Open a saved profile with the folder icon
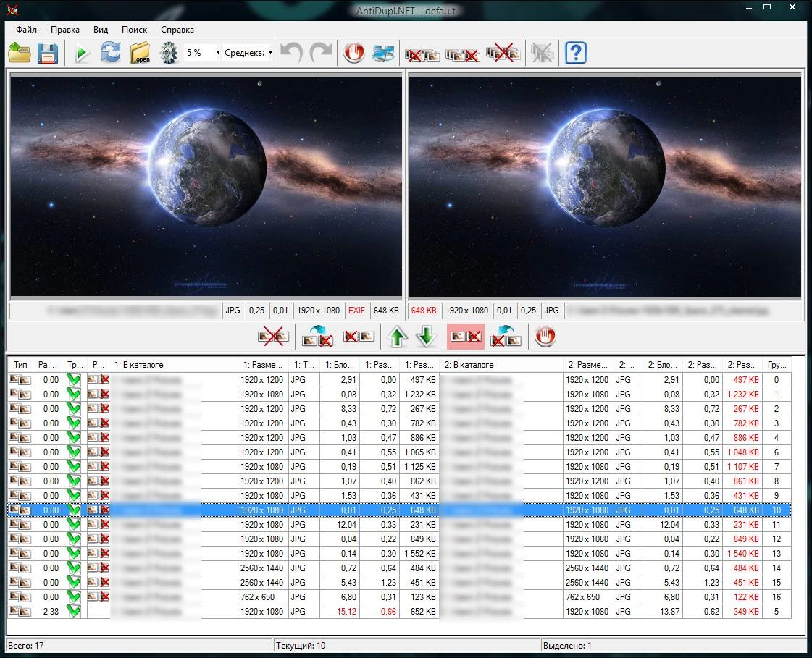This screenshot has height=658, width=812. click(x=20, y=53)
